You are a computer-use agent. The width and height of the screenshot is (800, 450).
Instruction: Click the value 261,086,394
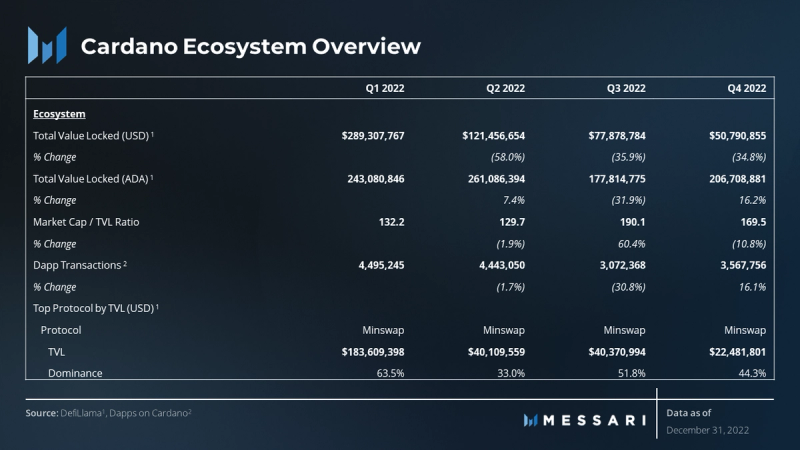pos(496,179)
